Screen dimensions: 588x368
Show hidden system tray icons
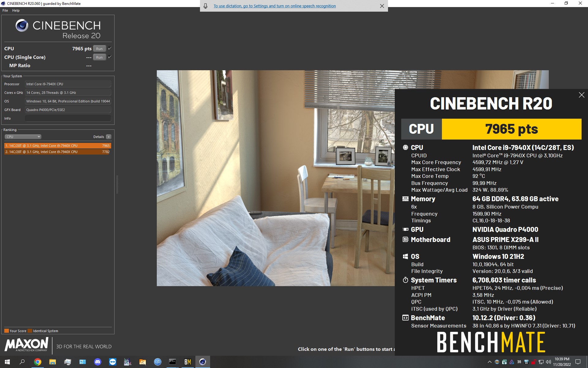(x=489, y=362)
